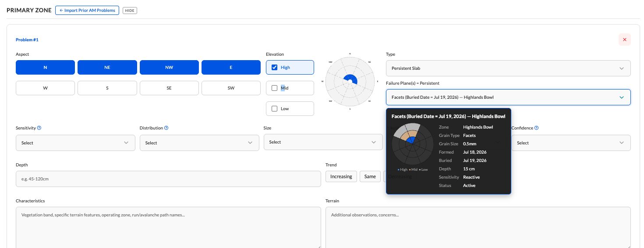Click the 0.5mm grain size value
Viewport: 644px width, 248px height.
(470, 144)
